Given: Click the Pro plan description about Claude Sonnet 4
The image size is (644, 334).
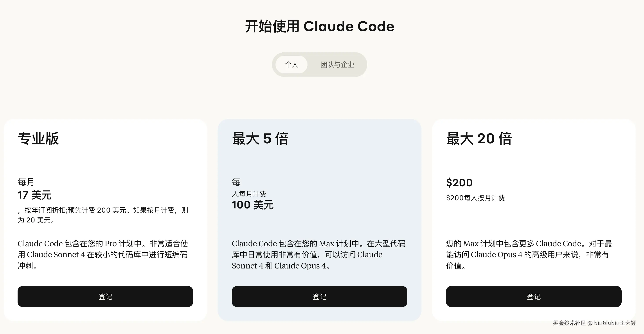Looking at the screenshot, I should pos(103,254).
